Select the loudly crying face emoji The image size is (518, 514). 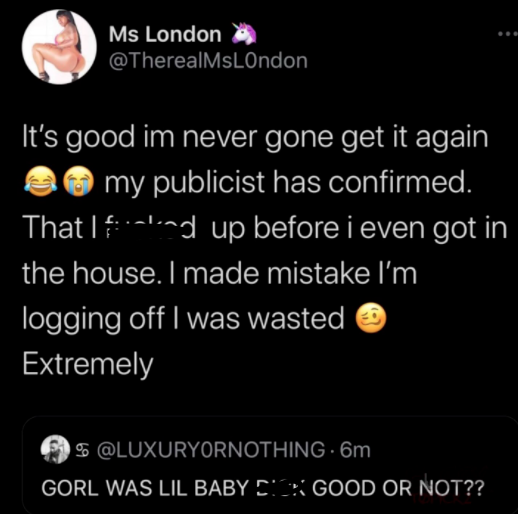(x=78, y=181)
